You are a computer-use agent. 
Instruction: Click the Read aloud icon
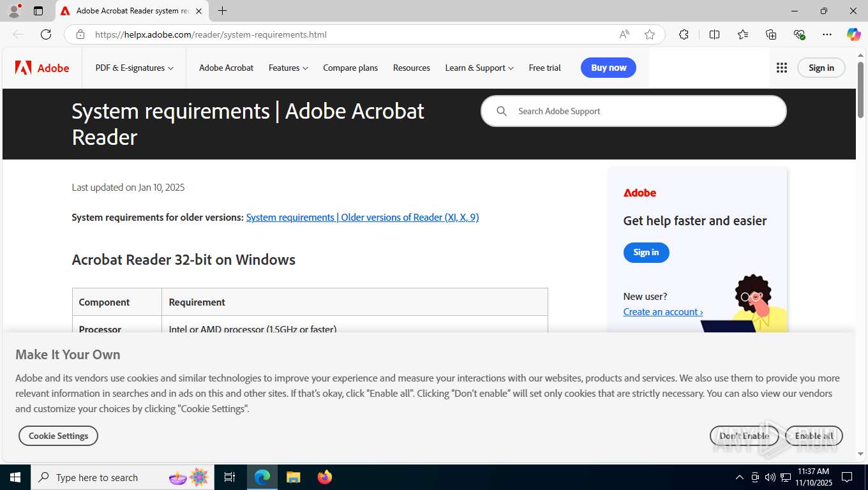click(624, 34)
